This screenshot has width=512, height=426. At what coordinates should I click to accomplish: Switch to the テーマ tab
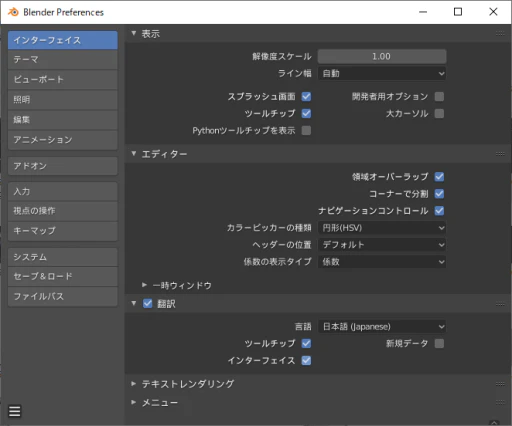coord(63,60)
